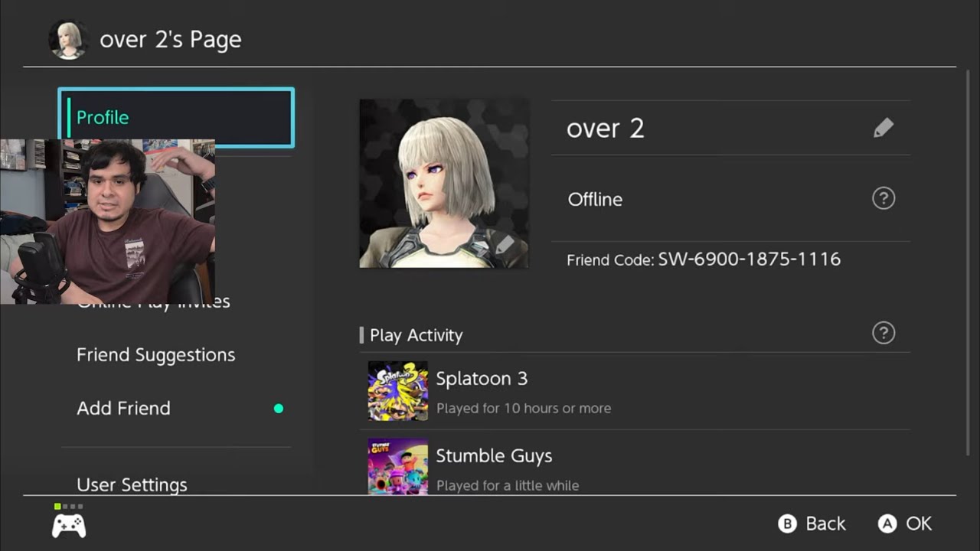Screen dimensions: 980x551
Task: Click the A button icon
Action: pos(887,523)
